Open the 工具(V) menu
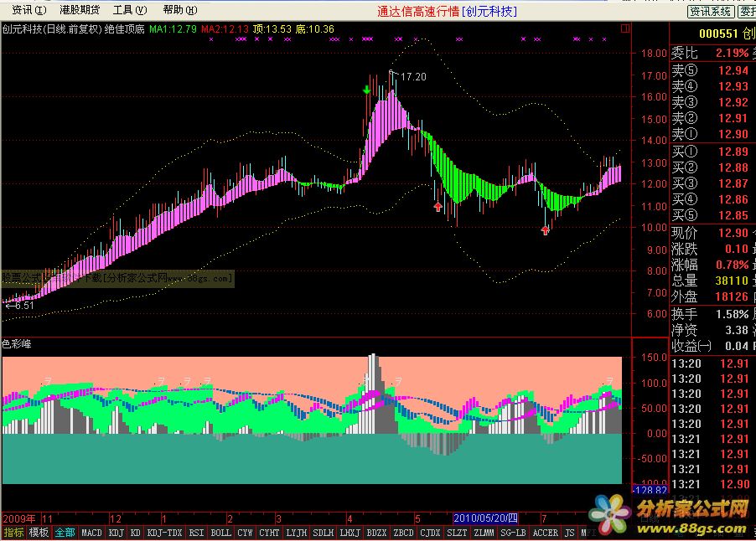 coord(130,10)
